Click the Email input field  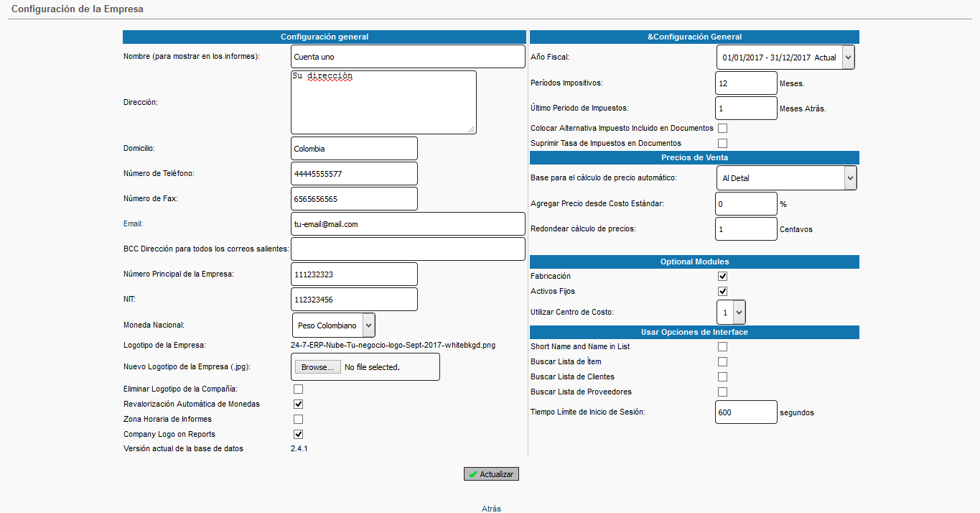[408, 224]
